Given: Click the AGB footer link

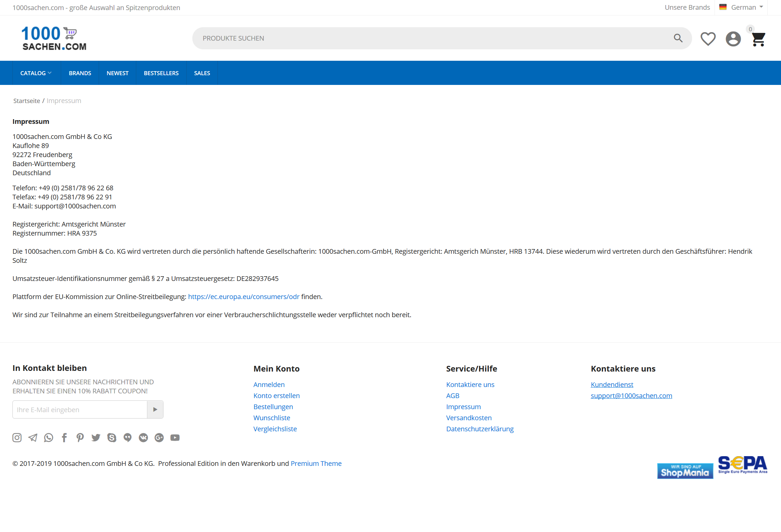Looking at the screenshot, I should 453,395.
